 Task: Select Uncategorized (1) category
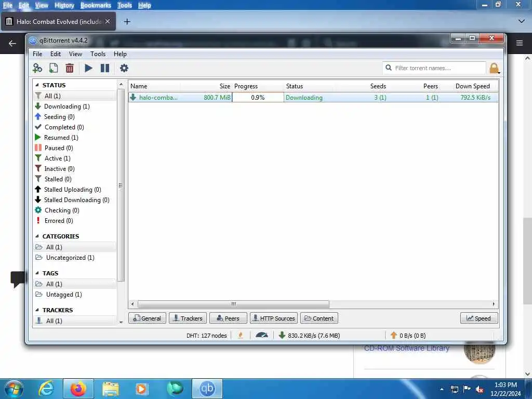click(70, 258)
